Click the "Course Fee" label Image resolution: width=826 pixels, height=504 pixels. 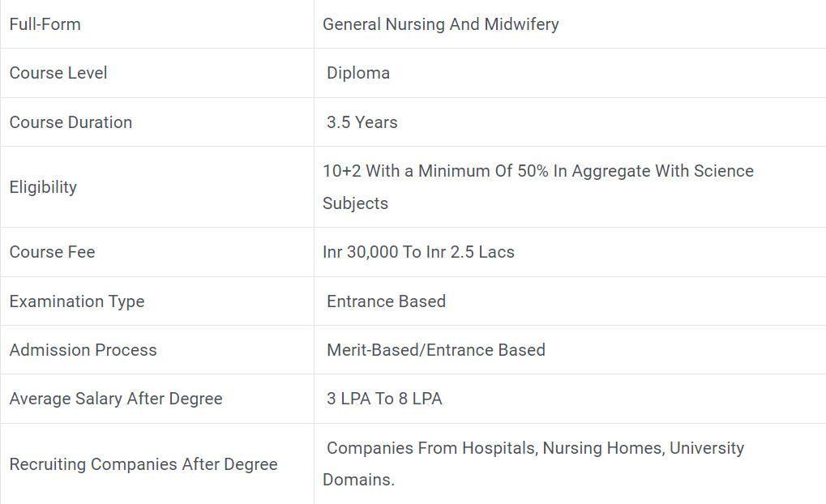point(52,252)
